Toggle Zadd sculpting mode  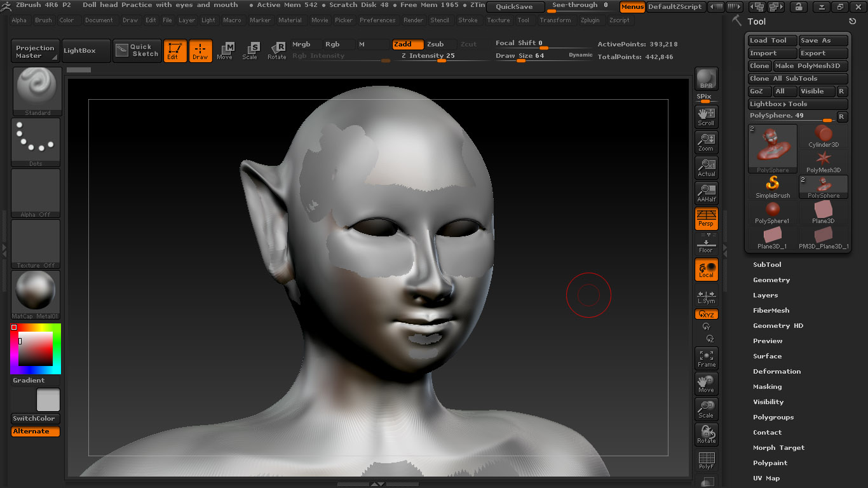click(408, 44)
